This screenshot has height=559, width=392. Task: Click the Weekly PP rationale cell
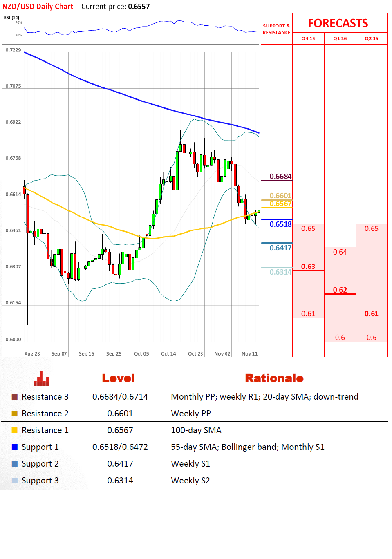(191, 414)
